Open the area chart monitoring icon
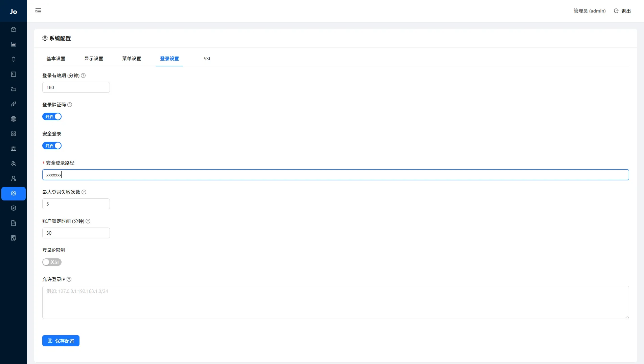This screenshot has height=364, width=644. (14, 45)
